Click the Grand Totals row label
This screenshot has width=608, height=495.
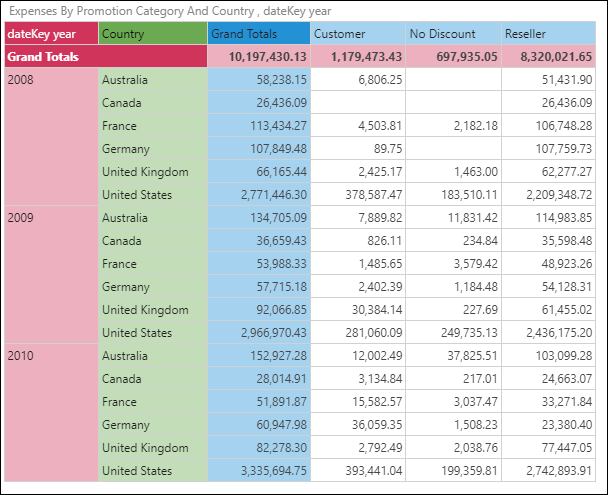click(51, 57)
